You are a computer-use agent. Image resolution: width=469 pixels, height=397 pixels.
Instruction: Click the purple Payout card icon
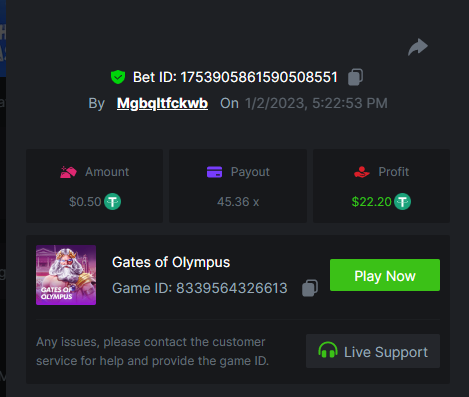(214, 172)
